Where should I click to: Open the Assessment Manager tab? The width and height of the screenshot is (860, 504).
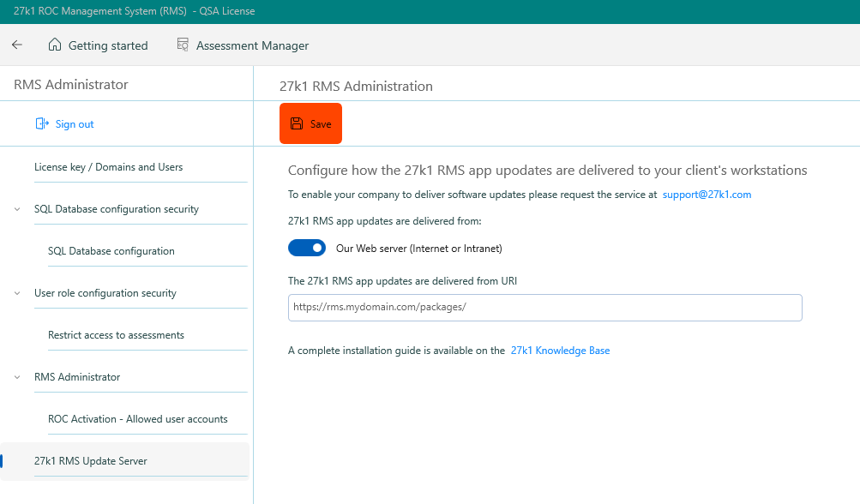[x=252, y=45]
